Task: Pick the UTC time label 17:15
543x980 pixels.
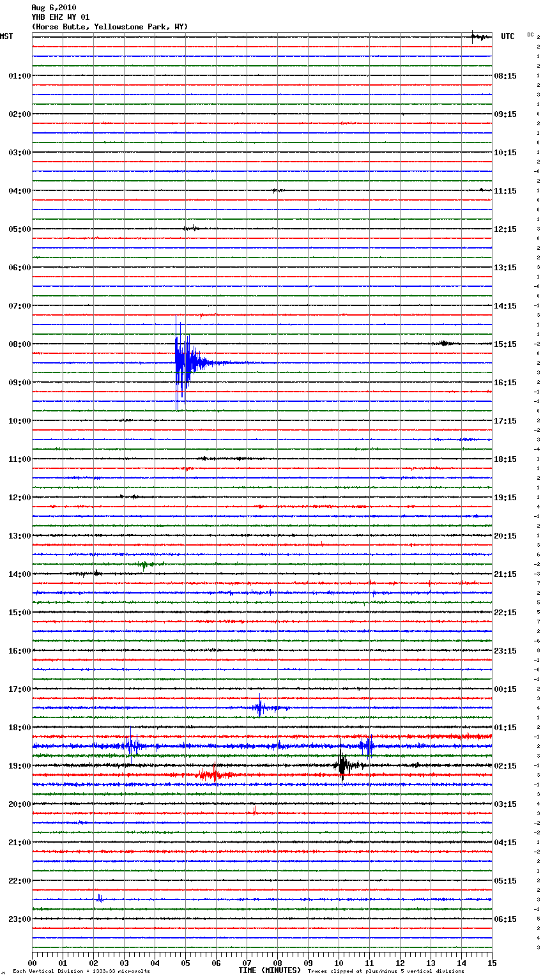Action: [505, 421]
